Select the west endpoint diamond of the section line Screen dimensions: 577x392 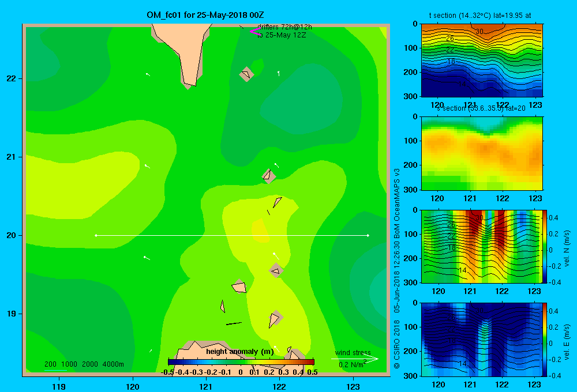click(96, 235)
